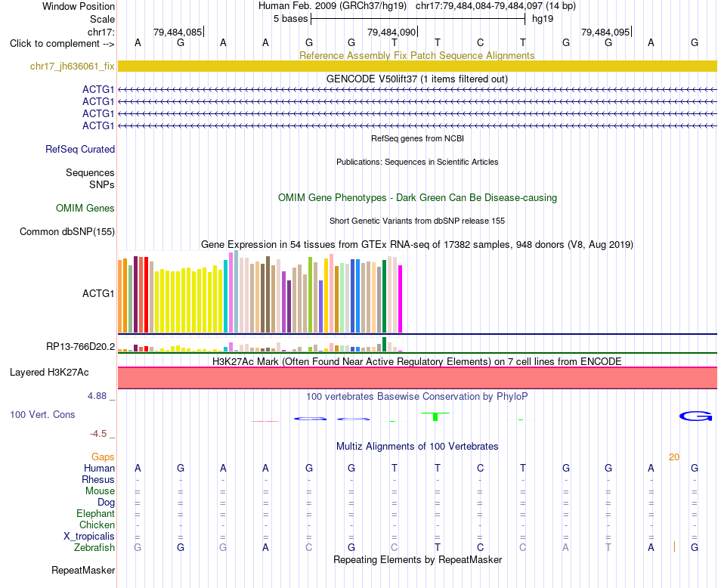
Task: Open the OMIM Gene Phenotypes track title
Action: [417, 198]
